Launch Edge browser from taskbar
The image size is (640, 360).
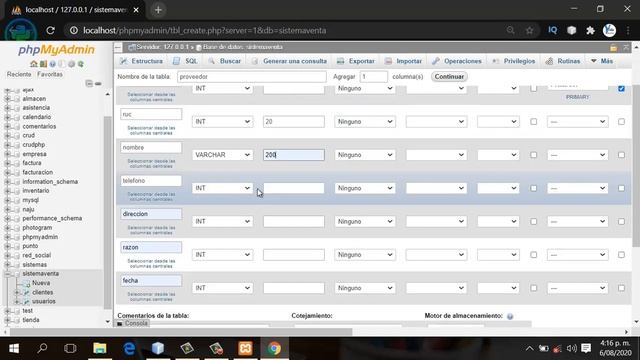[129, 348]
